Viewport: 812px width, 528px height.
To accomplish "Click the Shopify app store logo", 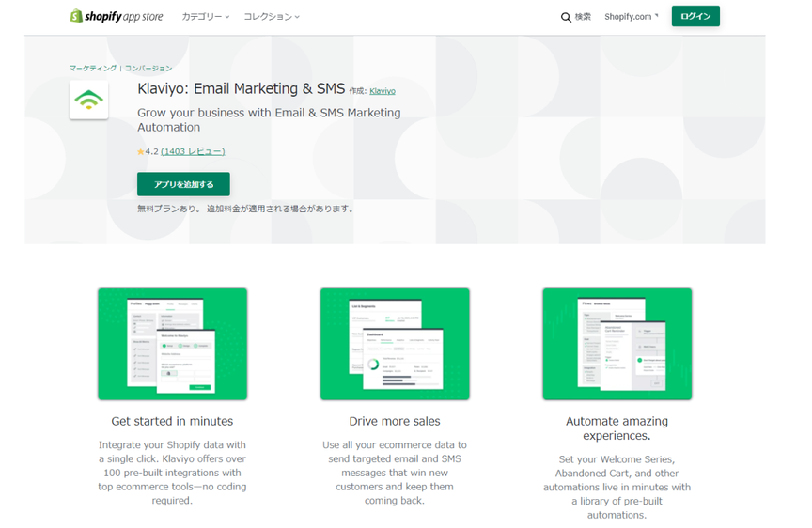I will click(117, 16).
